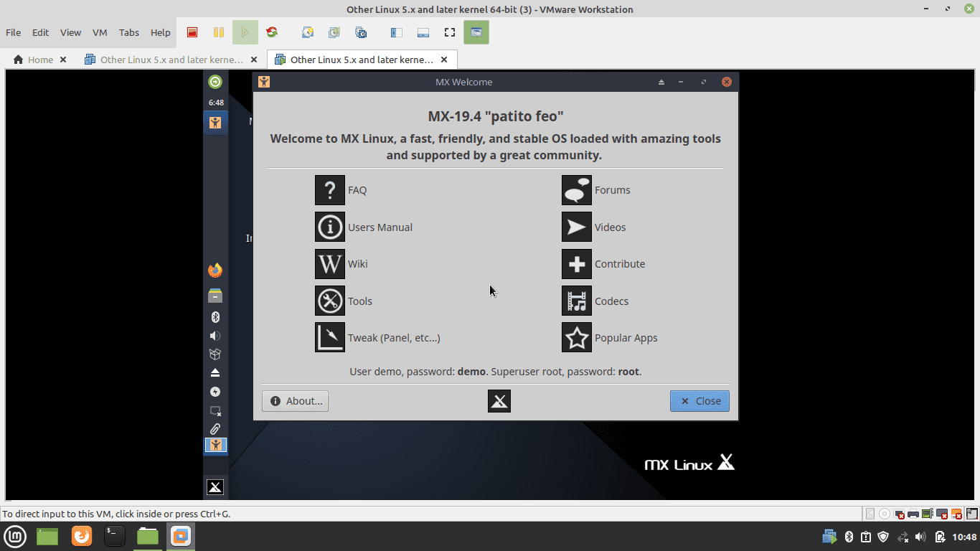
Task: Open the File menu
Action: [13, 32]
